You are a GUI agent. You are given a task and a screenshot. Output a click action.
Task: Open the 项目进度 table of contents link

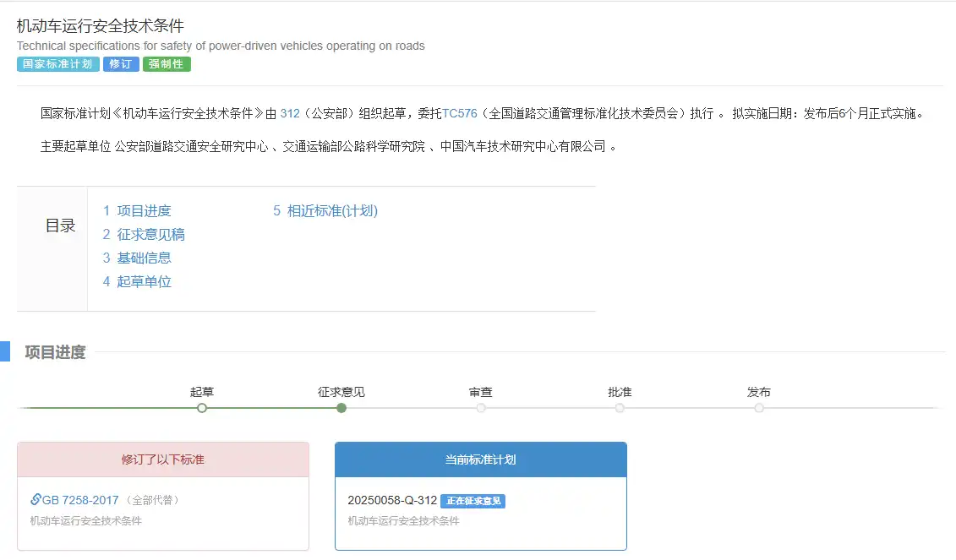point(145,210)
